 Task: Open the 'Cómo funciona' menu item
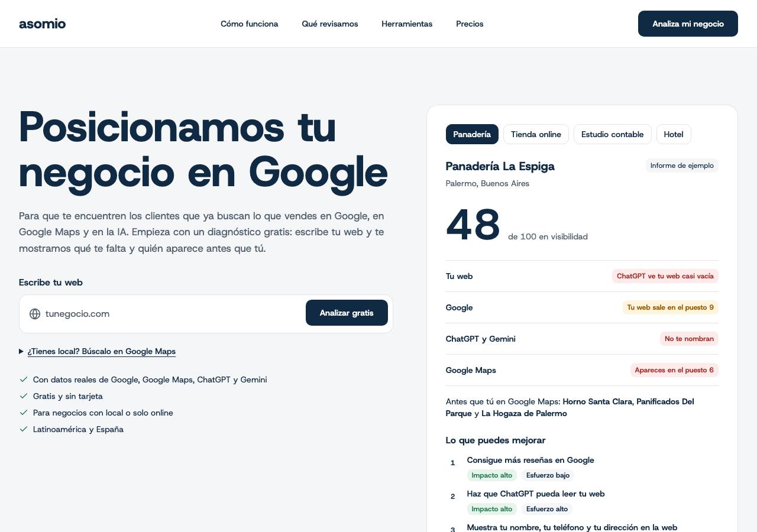[249, 24]
